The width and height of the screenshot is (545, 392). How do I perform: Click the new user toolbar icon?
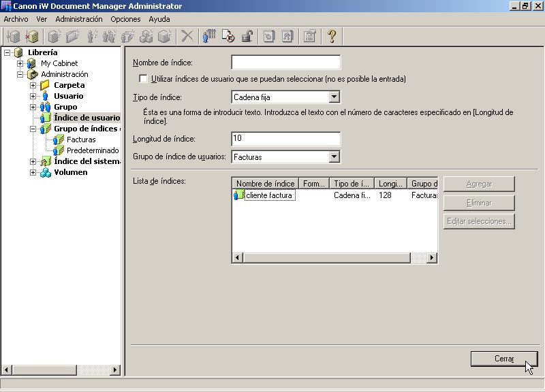tap(91, 36)
